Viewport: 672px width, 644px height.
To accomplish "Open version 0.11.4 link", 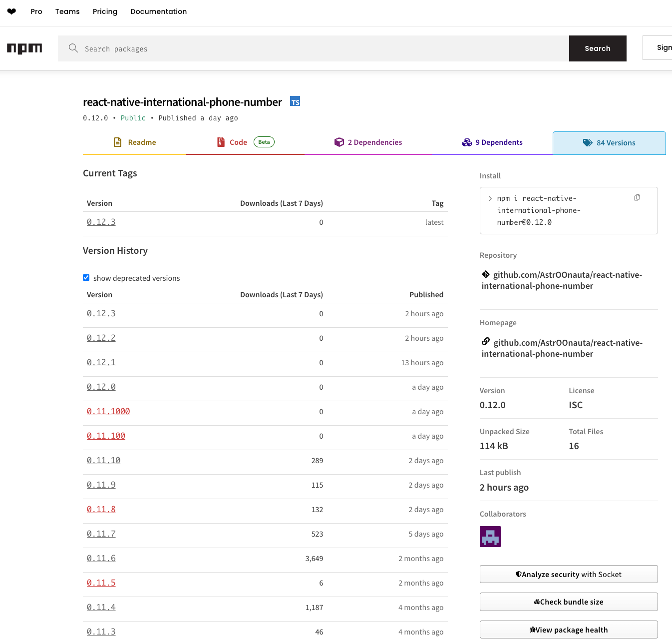I will tap(101, 607).
